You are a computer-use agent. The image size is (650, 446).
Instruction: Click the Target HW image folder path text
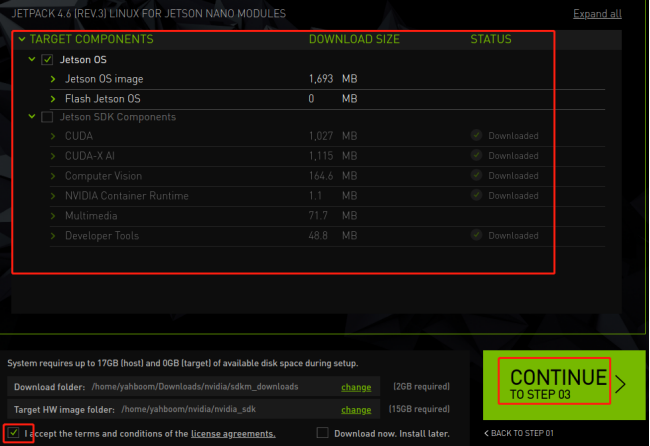pos(189,409)
